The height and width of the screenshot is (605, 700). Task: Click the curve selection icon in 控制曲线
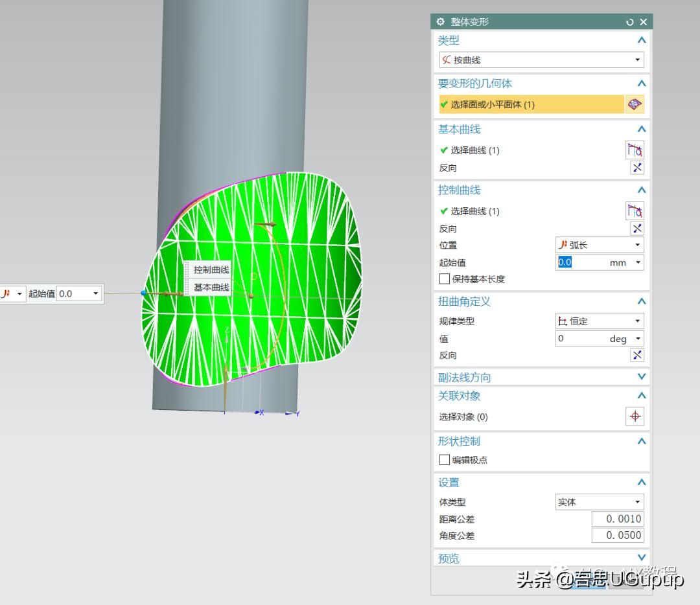[635, 211]
